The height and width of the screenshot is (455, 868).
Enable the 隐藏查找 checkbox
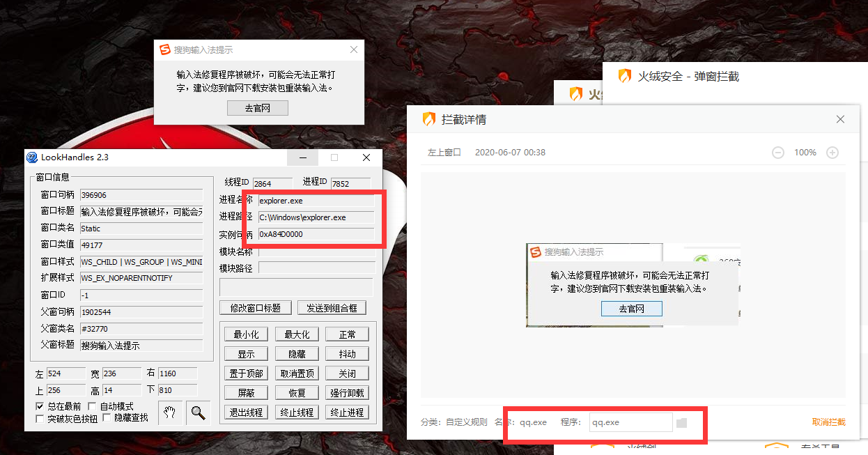pos(107,418)
